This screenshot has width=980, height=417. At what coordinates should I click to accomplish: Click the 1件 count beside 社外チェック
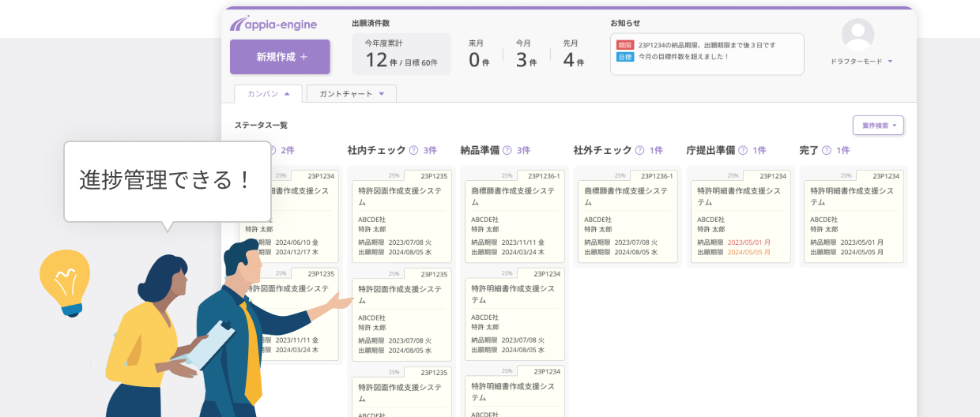coord(656,150)
